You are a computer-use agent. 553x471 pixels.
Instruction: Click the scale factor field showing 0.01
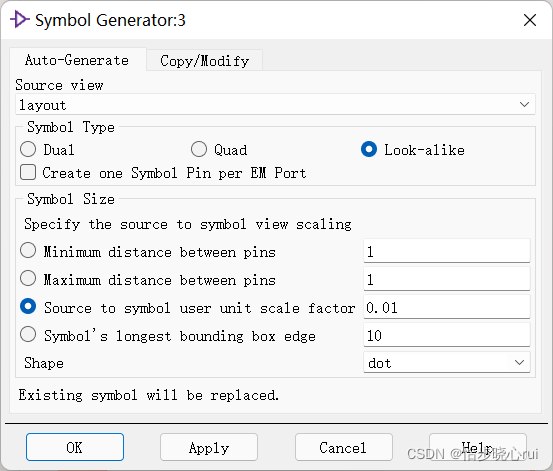click(x=446, y=307)
